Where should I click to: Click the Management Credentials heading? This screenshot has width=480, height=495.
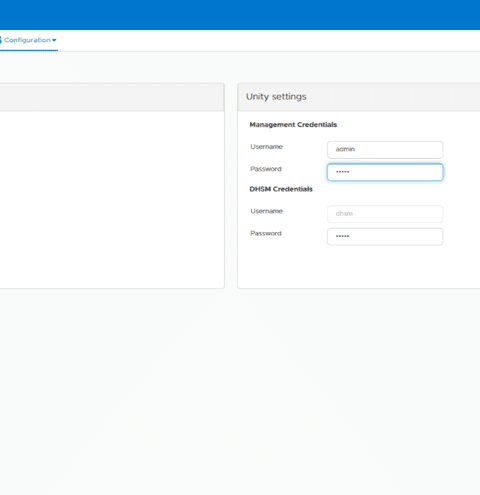click(x=293, y=125)
